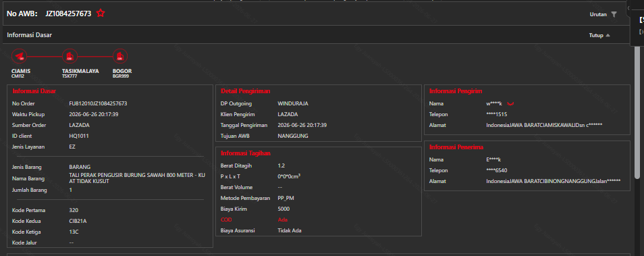Click the recipient phone ****6540
Screen dimensions: 644x256
pos(497,170)
